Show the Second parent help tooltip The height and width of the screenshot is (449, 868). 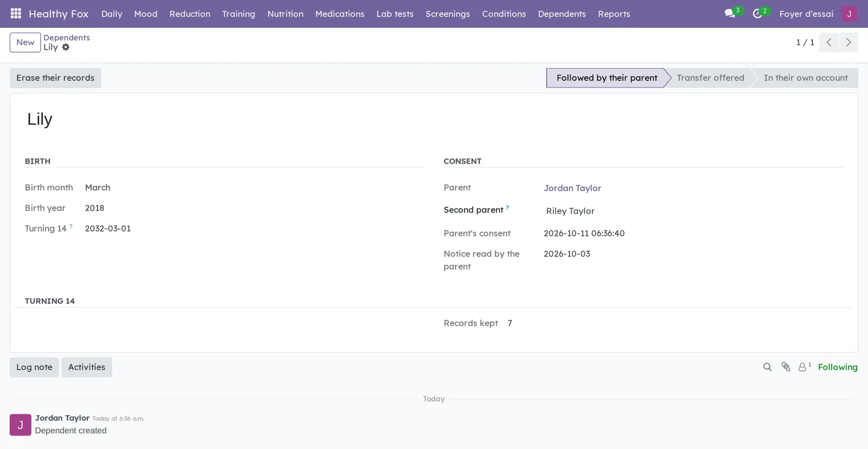pos(507,207)
